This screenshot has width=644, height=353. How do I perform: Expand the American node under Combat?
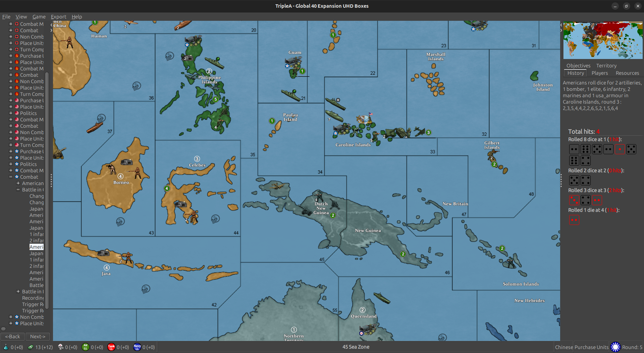[18, 183]
